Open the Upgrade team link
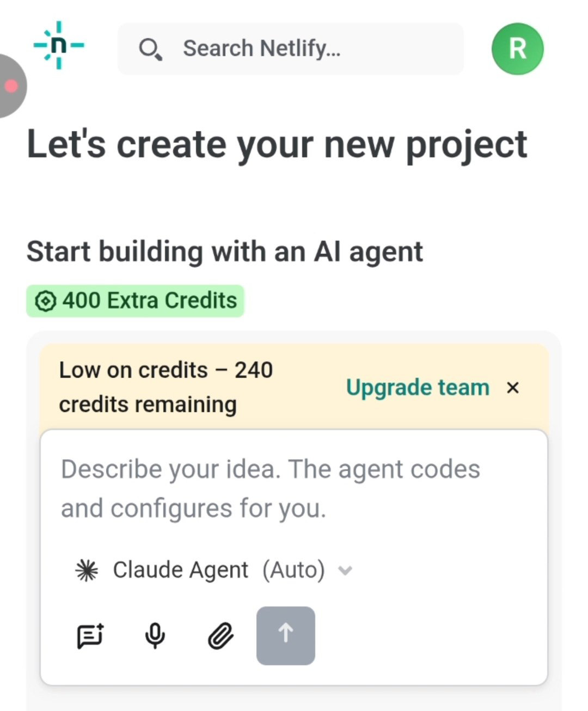Image resolution: width=588 pixels, height=711 pixels. click(418, 388)
